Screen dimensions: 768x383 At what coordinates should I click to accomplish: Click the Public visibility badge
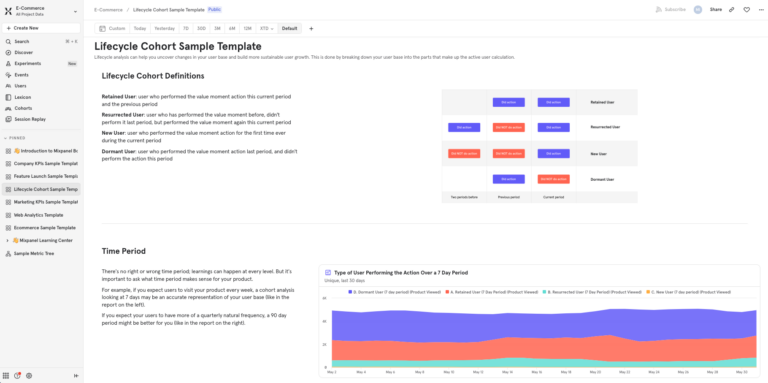(x=215, y=10)
